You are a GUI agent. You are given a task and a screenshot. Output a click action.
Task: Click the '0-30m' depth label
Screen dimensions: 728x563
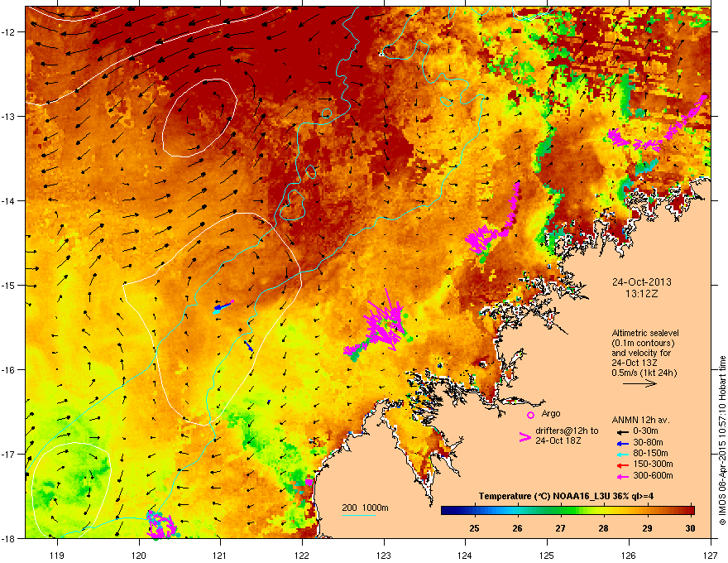pyautogui.click(x=645, y=431)
